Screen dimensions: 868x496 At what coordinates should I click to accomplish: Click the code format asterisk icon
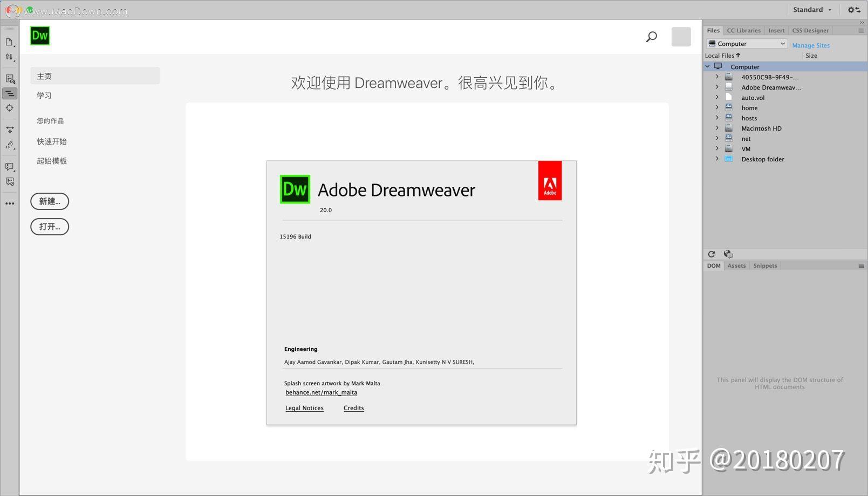(x=9, y=130)
